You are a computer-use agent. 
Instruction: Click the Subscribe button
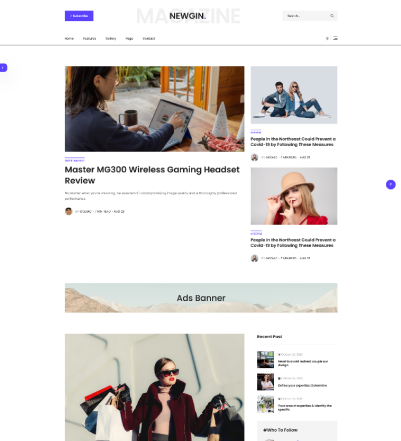[x=79, y=16]
